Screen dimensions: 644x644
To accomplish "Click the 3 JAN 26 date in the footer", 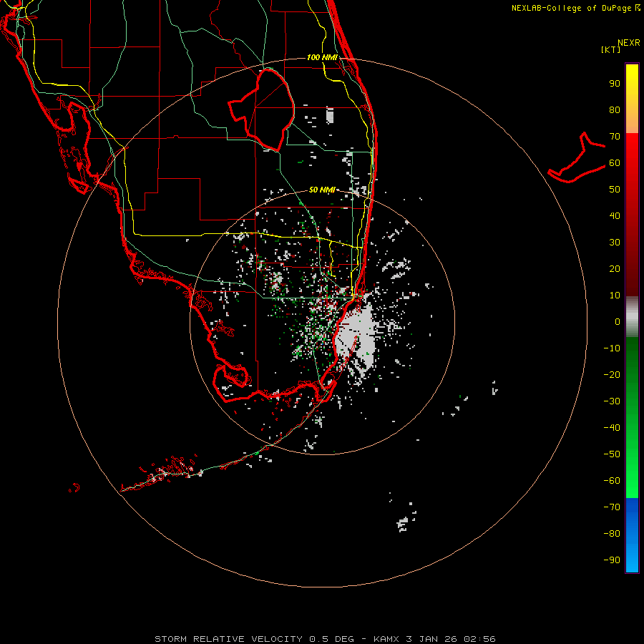I will coord(431,639).
